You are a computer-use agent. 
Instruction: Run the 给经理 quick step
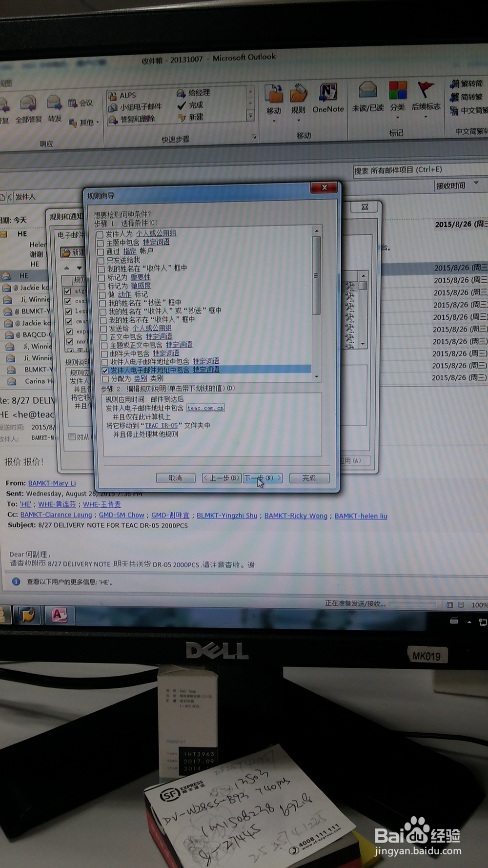(193, 93)
